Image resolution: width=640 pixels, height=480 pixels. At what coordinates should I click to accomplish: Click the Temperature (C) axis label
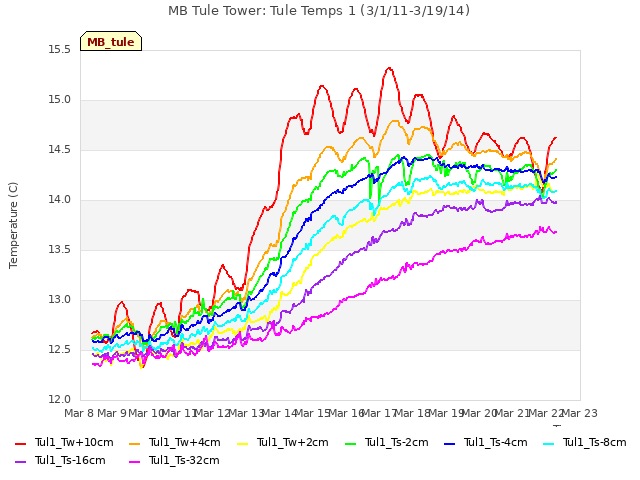(x=13, y=225)
